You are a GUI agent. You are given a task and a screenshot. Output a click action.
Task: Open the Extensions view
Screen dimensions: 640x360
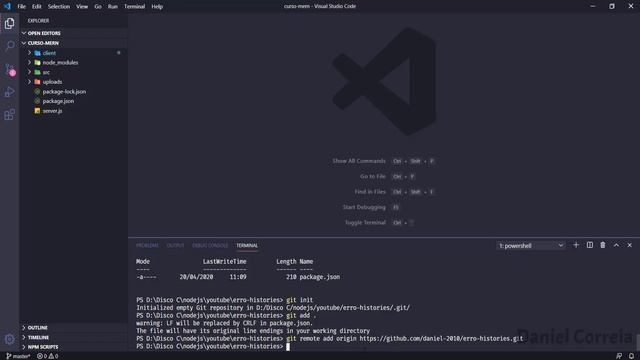[x=9, y=115]
